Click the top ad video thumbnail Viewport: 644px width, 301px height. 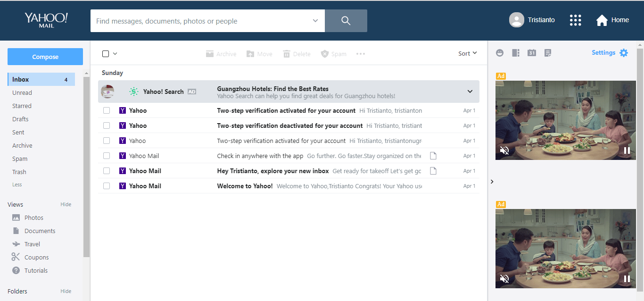[x=566, y=120]
